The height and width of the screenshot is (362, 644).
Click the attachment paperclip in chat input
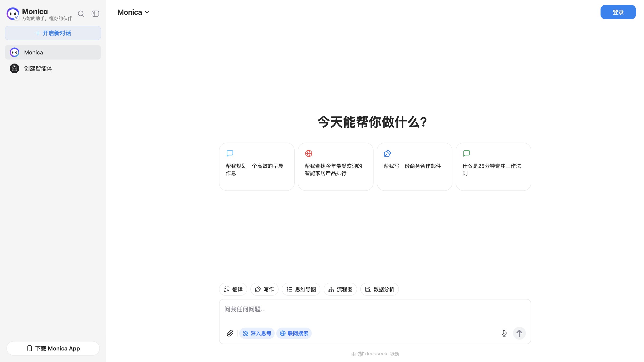[230, 333]
